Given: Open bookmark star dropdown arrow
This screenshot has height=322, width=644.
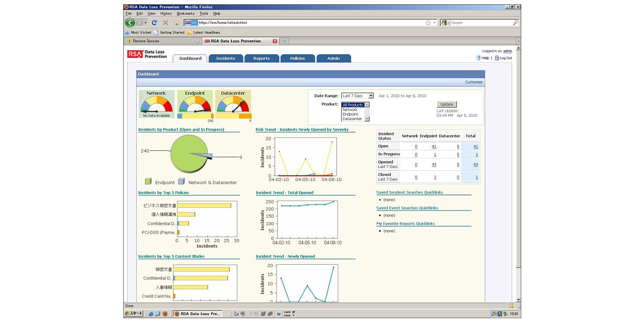Looking at the screenshot, I should pyautogui.click(x=434, y=23).
